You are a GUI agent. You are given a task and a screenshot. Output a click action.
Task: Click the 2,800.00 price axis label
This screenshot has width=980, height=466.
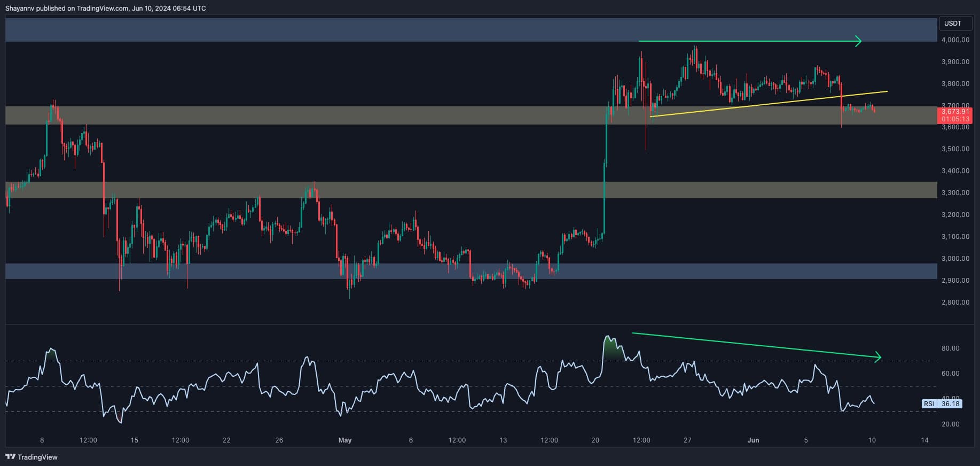click(955, 302)
